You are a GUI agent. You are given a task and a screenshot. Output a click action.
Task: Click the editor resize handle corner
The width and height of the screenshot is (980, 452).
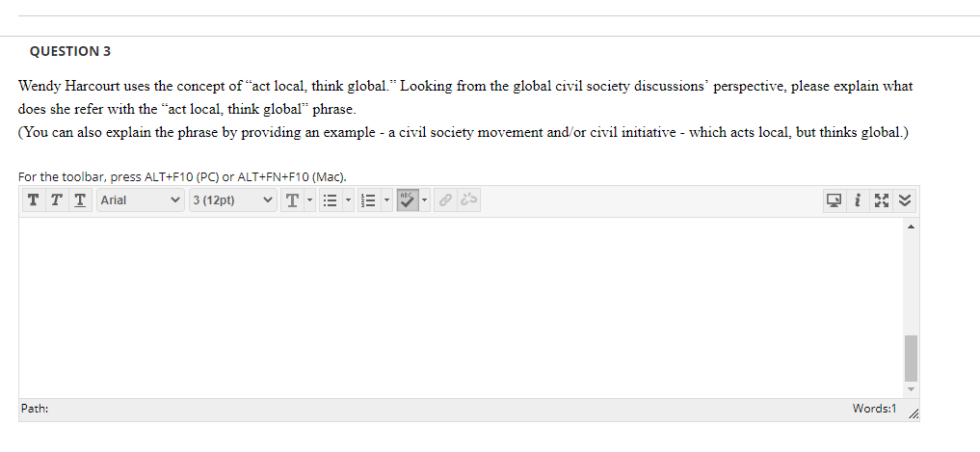[x=914, y=413]
